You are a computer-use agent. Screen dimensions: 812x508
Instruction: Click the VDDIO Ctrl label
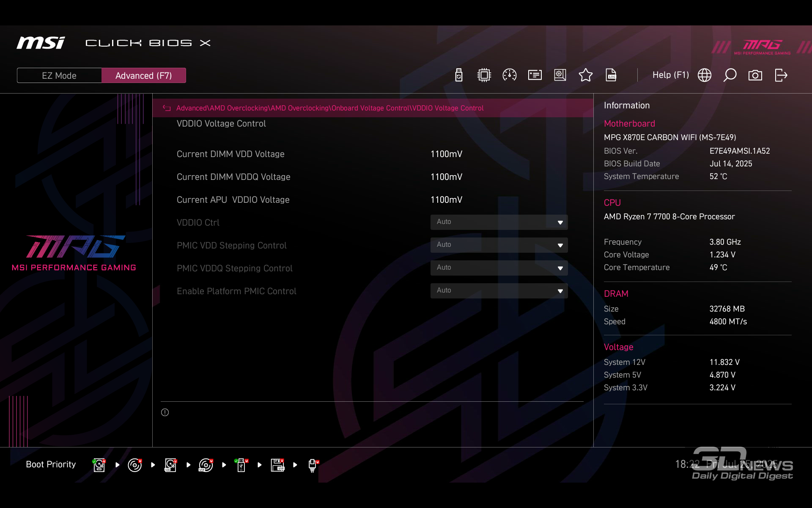point(198,223)
